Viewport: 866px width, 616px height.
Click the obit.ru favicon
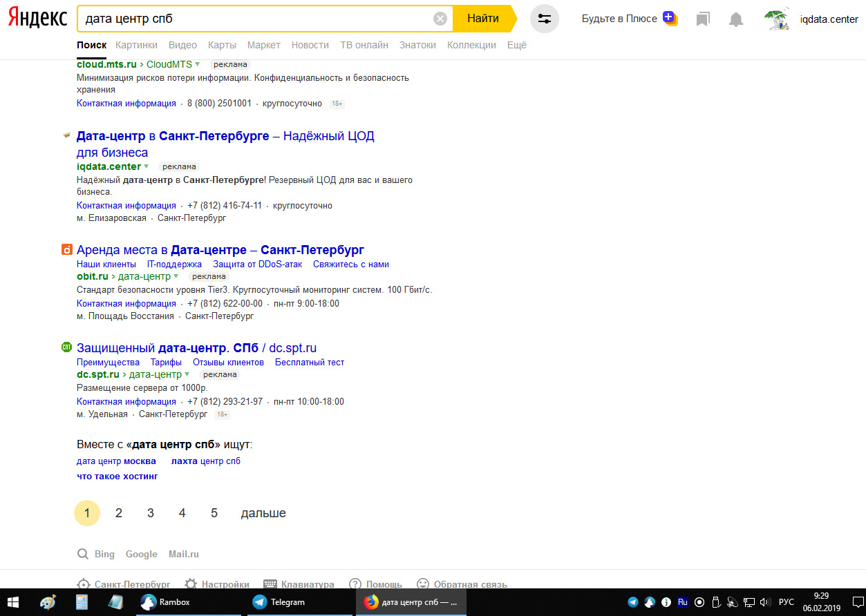click(67, 249)
